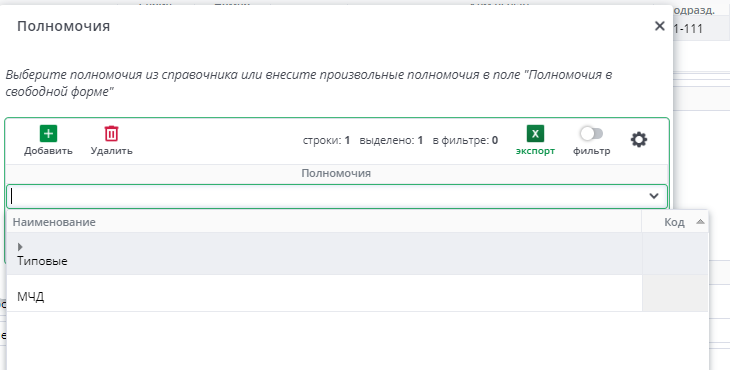Sort by the Наименование column header
The image size is (730, 370).
click(54, 222)
